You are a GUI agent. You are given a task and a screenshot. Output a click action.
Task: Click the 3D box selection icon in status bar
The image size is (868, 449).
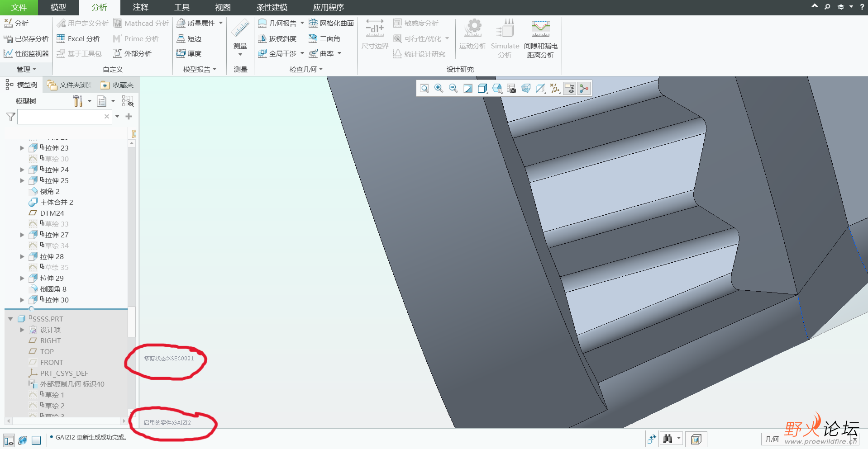point(696,439)
